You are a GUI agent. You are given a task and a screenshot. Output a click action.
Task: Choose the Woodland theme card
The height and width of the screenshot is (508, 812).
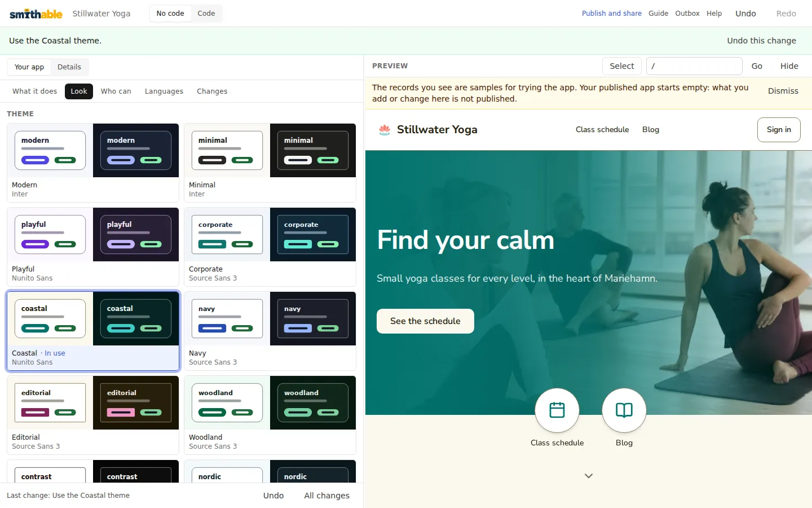pyautogui.click(x=270, y=415)
